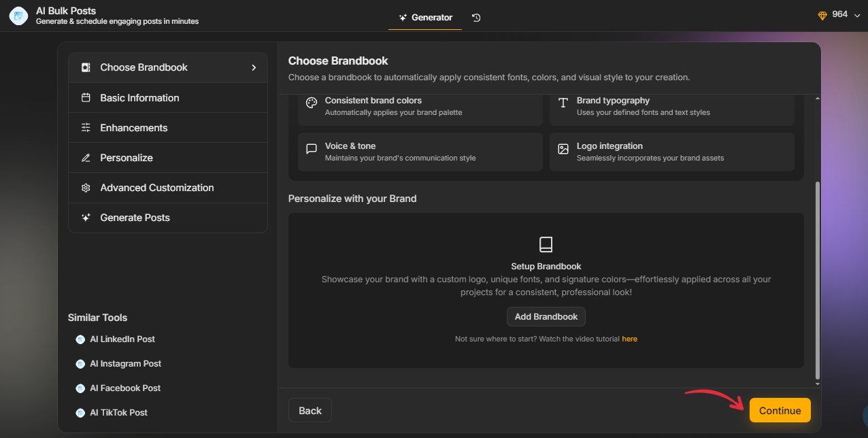
Task: Click the Choose Brandbook step icon
Action: 86,67
